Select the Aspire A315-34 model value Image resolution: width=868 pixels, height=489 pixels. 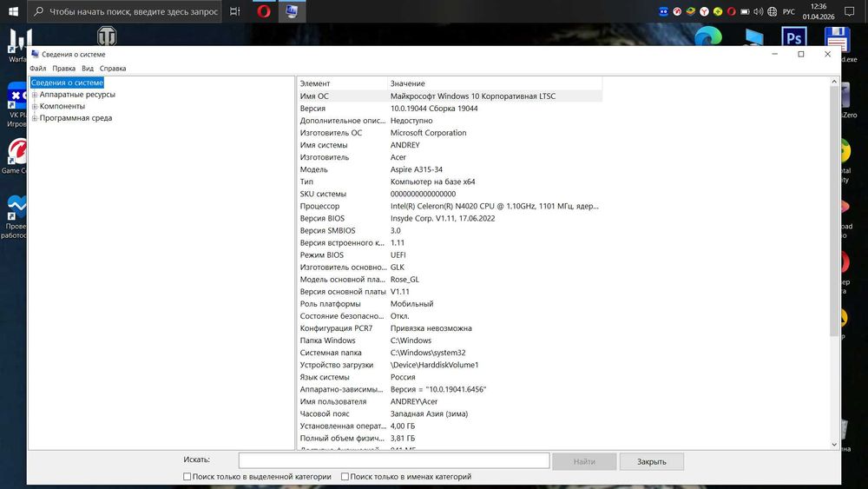click(x=417, y=169)
